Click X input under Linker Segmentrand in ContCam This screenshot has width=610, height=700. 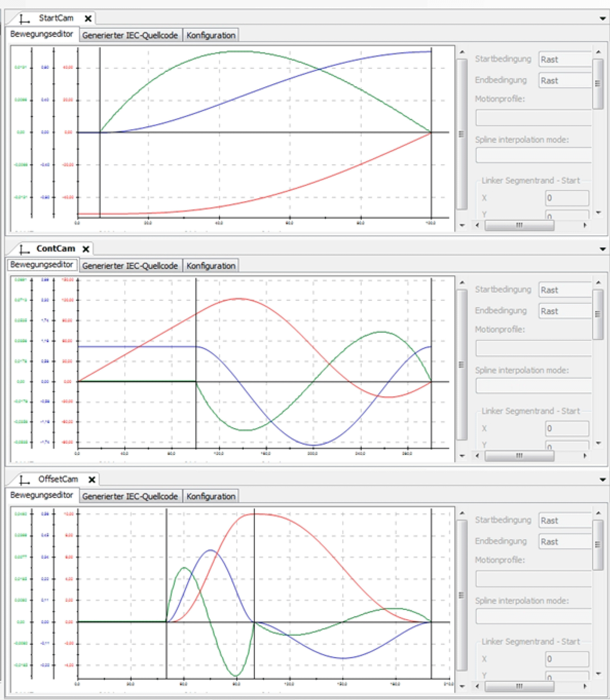(566, 429)
